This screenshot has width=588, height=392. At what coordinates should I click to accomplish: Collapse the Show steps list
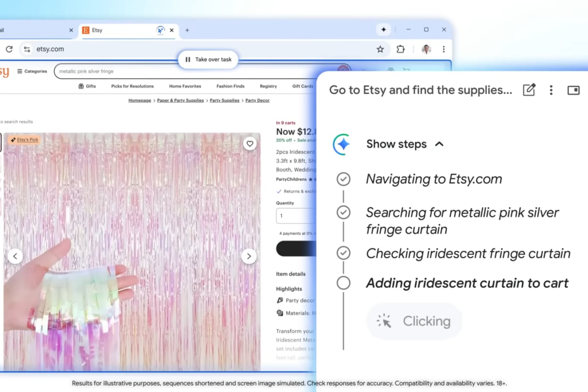439,144
